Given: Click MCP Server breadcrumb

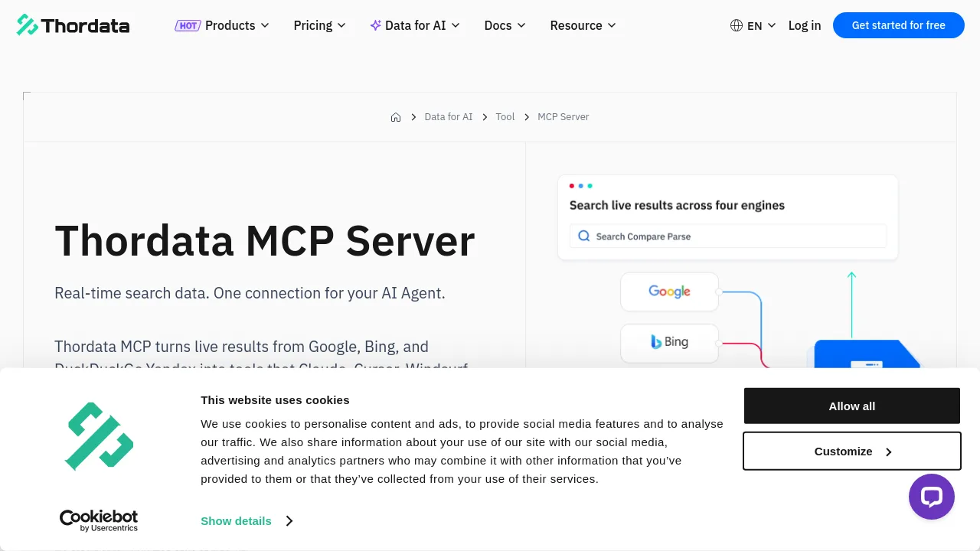Looking at the screenshot, I should tap(563, 117).
